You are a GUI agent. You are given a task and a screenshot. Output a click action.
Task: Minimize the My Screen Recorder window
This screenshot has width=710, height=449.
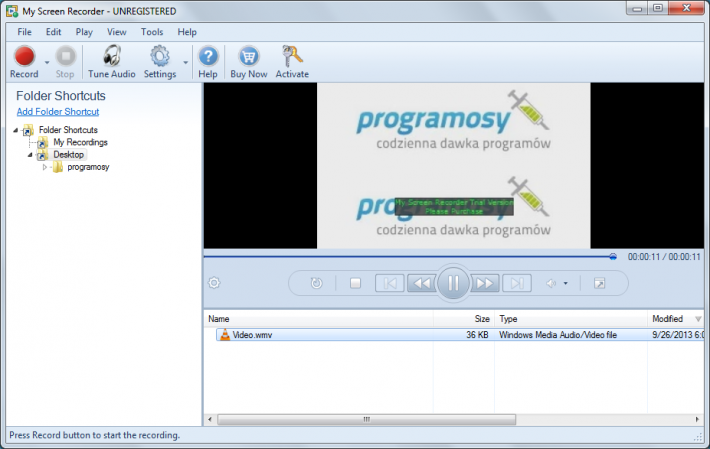pos(637,8)
